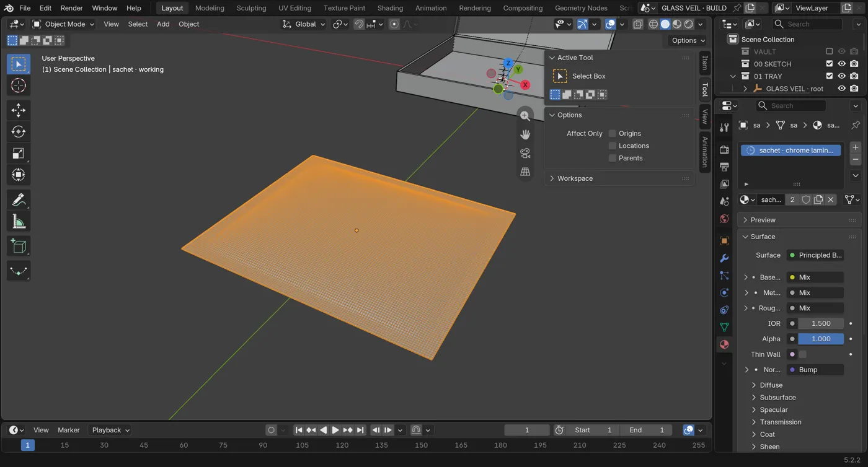The width and height of the screenshot is (868, 467).
Task: Add a new material slot
Action: coord(856,147)
